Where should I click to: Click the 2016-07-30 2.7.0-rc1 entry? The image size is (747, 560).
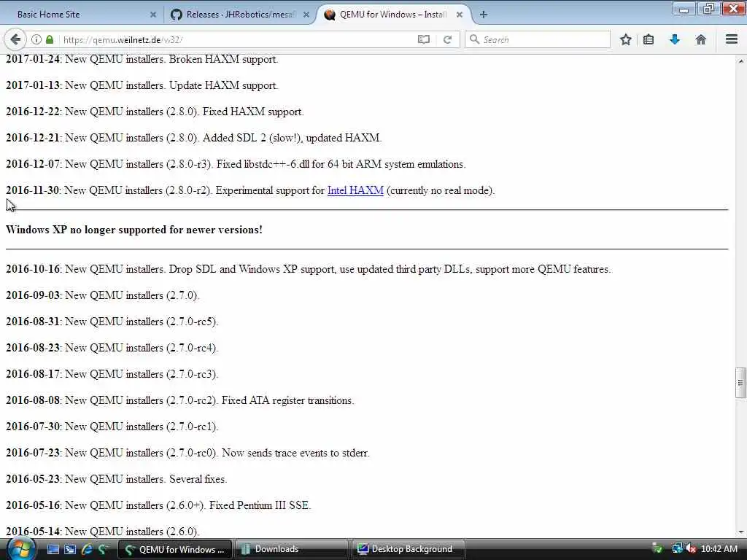[x=112, y=427]
